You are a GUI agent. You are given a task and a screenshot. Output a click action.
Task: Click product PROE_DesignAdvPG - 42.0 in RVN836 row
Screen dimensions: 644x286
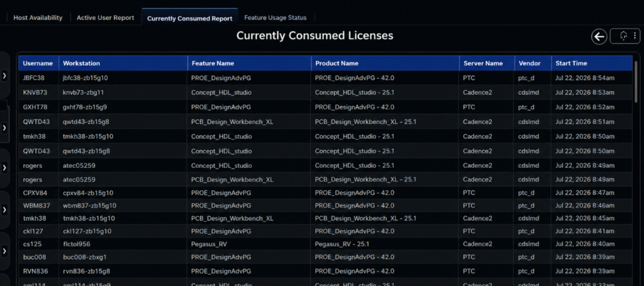[x=355, y=271]
